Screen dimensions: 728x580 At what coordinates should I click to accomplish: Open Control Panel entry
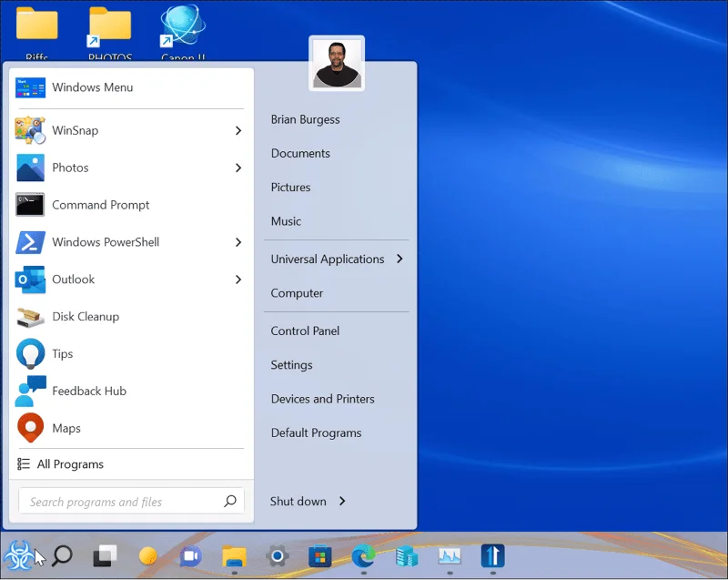[305, 331]
